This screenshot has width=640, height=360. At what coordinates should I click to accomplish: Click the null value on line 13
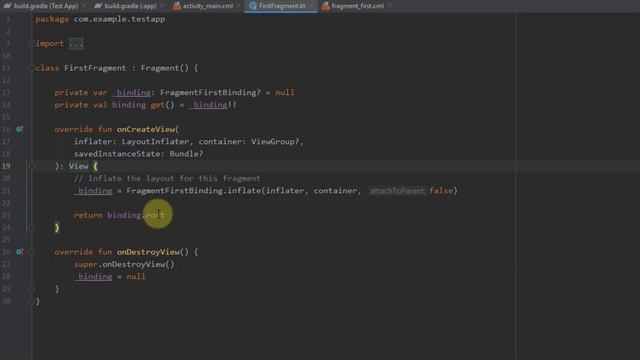[284, 93]
